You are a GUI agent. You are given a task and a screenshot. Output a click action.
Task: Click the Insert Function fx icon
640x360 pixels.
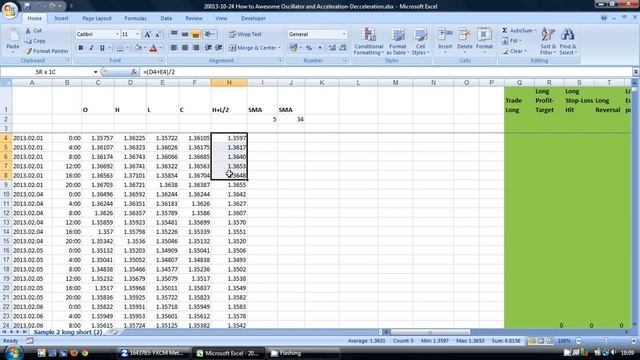(134, 72)
